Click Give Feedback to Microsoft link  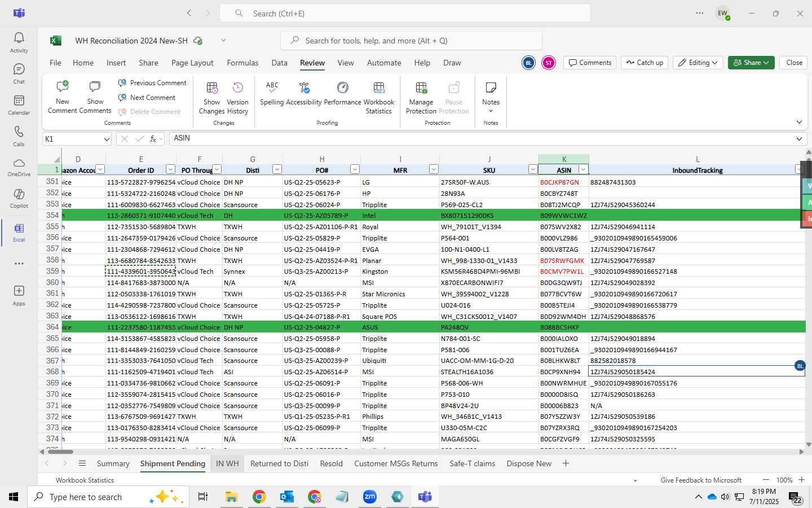701,480
